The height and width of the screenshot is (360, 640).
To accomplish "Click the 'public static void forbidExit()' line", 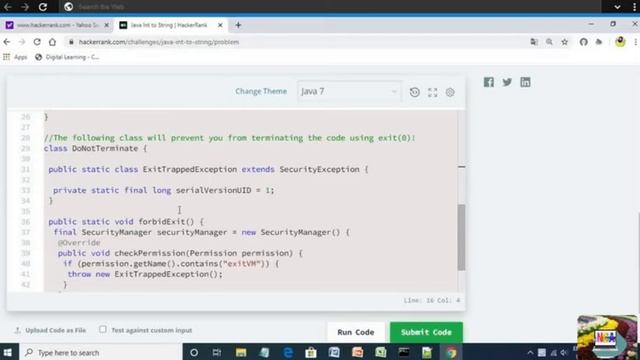I will point(126,222).
